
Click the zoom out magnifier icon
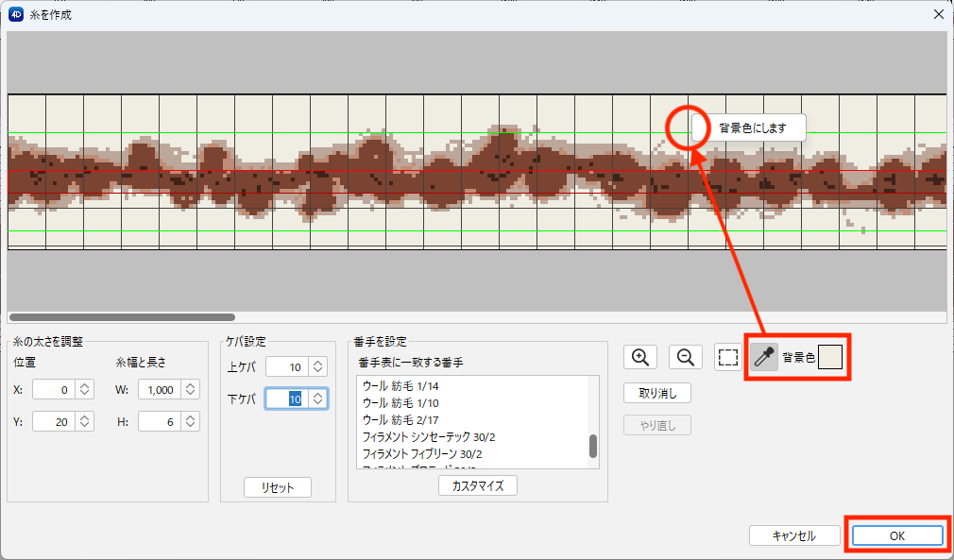click(685, 357)
